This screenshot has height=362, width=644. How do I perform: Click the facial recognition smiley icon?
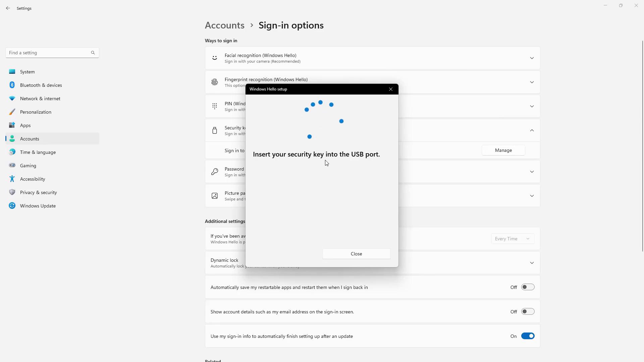click(x=215, y=58)
